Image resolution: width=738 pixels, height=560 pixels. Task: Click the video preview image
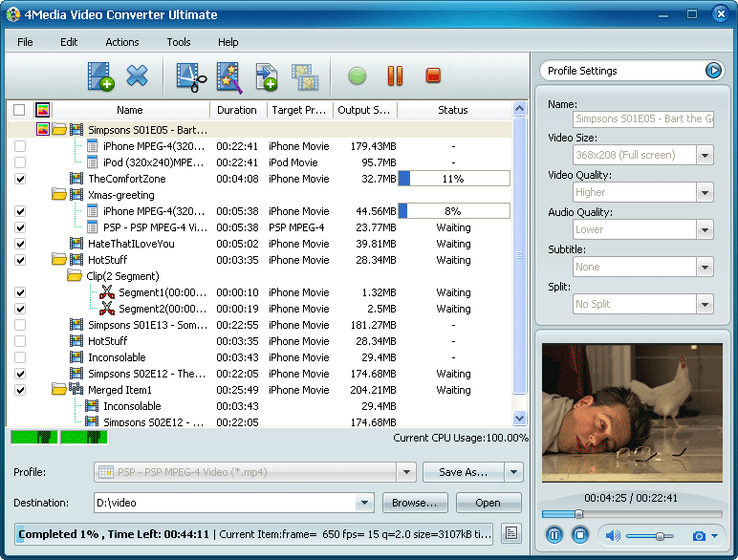click(x=632, y=413)
